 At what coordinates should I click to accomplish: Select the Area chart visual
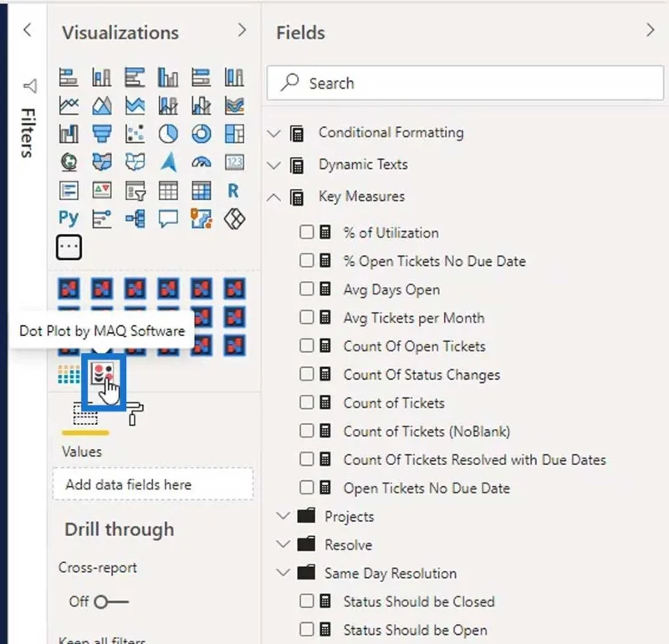[x=101, y=106]
